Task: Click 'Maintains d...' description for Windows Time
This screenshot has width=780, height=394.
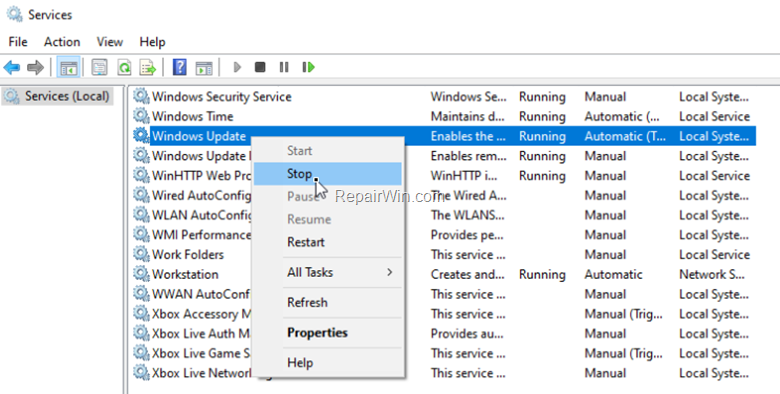Action: pyautogui.click(x=467, y=116)
